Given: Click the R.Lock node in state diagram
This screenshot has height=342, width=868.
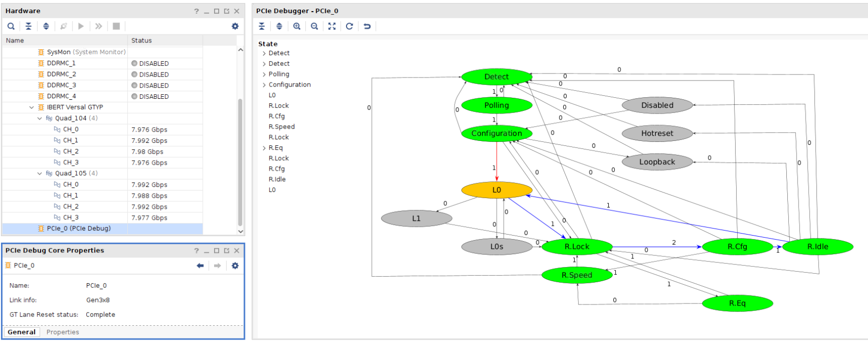Looking at the screenshot, I should tap(577, 247).
